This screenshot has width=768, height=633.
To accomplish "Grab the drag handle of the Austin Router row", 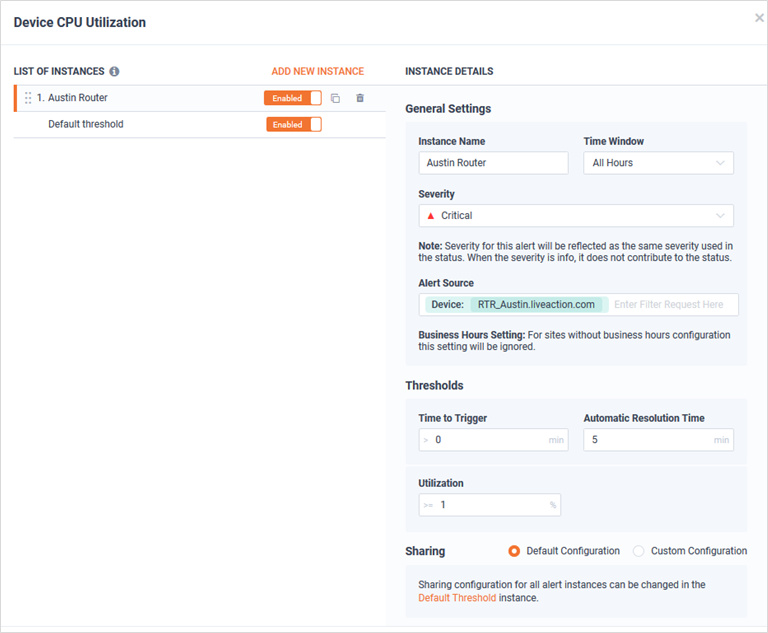I will point(28,98).
